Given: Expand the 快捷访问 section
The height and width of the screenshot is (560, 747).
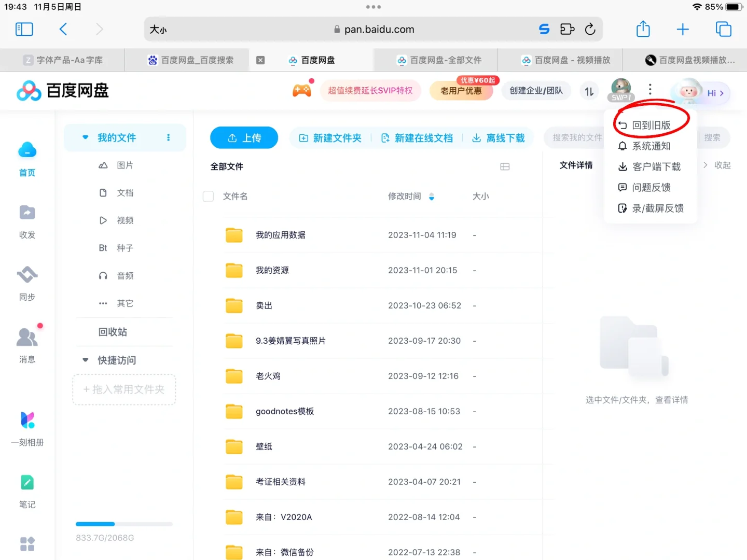Looking at the screenshot, I should point(85,360).
